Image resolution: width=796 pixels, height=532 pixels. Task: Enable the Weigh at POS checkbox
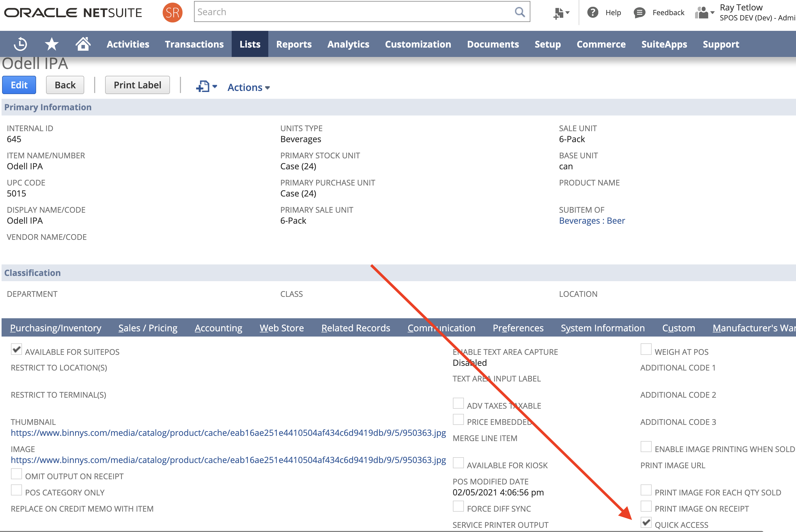pyautogui.click(x=646, y=349)
